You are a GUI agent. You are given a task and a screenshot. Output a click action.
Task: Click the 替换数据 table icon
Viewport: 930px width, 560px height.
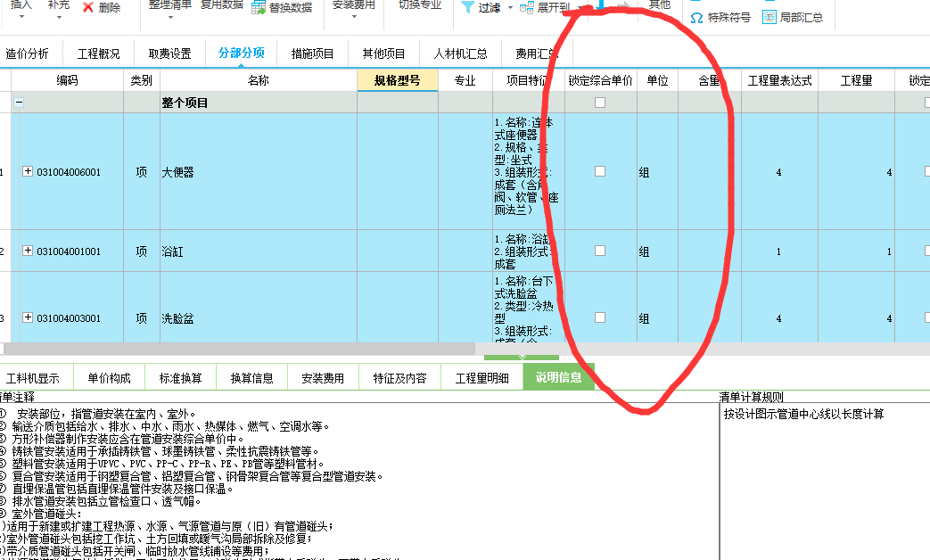(258, 8)
